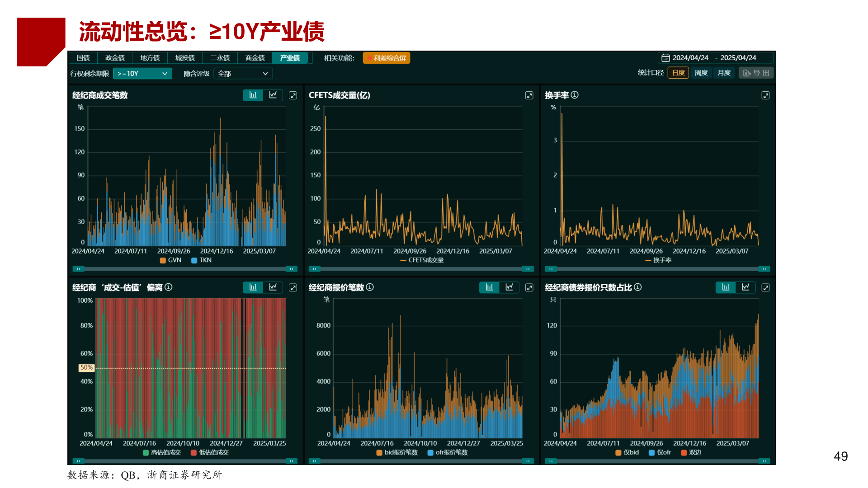This screenshot has width=868, height=488.
Task: Switch to the 国债 tab
Action: tap(83, 58)
